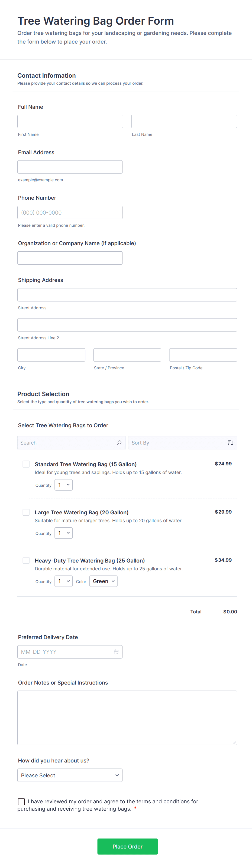The width and height of the screenshot is (252, 868).
Task: Click the Sort By order icon
Action: pyautogui.click(x=230, y=442)
